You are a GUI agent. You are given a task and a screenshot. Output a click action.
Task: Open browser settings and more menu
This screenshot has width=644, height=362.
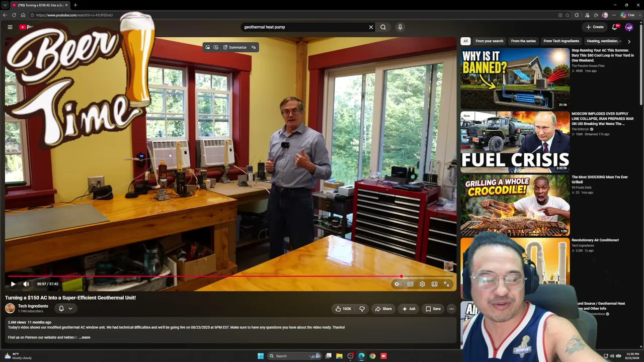click(614, 15)
